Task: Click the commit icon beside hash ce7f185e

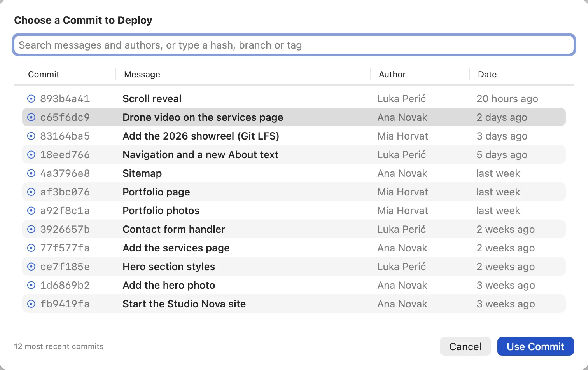Action: click(x=31, y=267)
